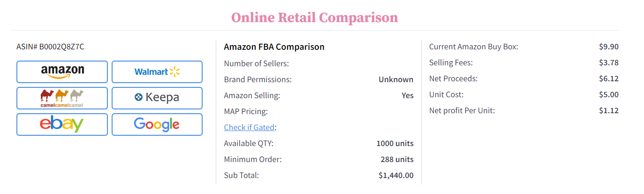Click the Yes value for Amazon Selling
This screenshot has height=194, width=644.
[407, 95]
